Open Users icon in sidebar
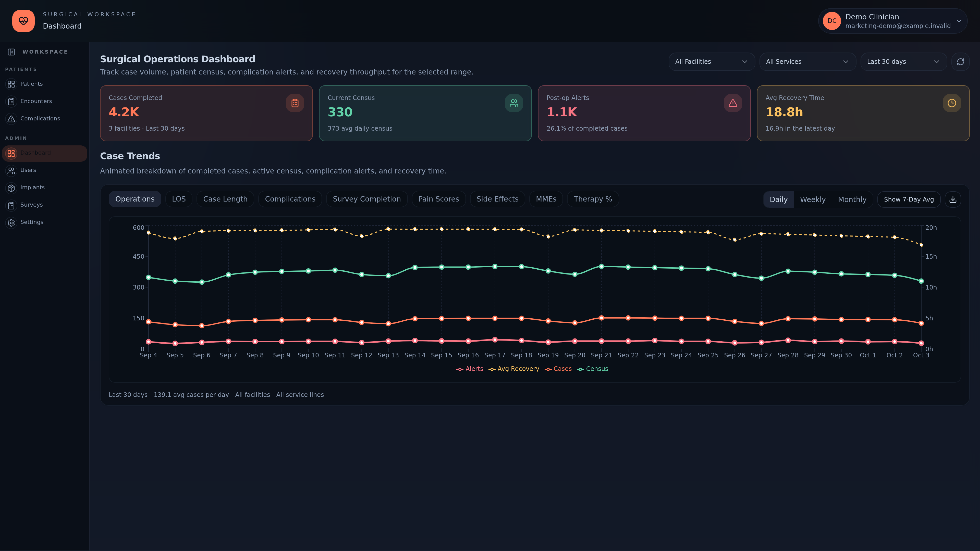 tap(11, 171)
